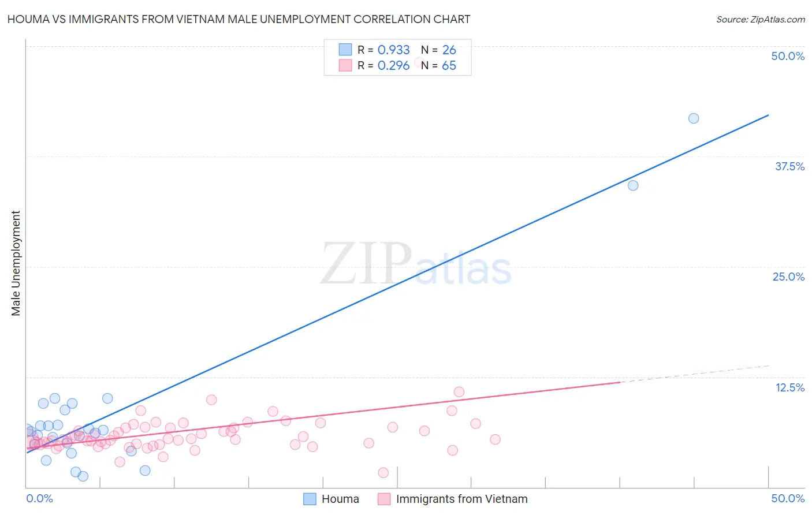Image resolution: width=812 pixels, height=515 pixels.
Task: Click the 0.0% x-axis tick label
Action: point(39,498)
